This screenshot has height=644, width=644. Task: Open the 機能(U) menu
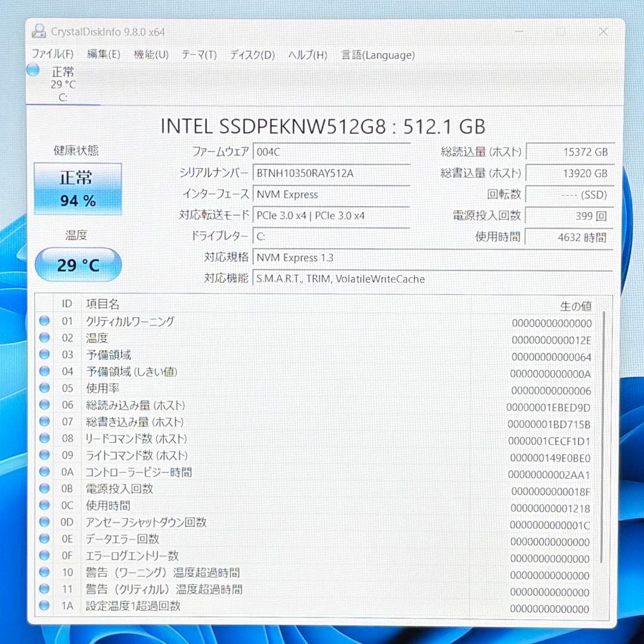click(x=151, y=54)
